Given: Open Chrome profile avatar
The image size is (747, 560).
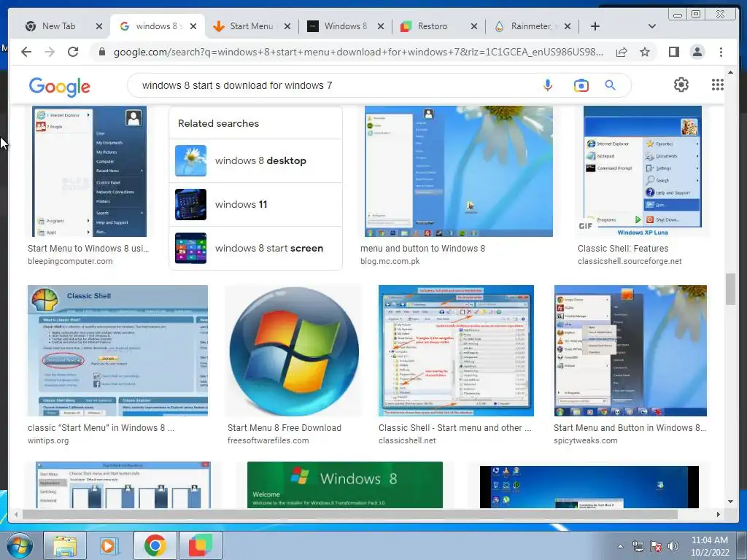Looking at the screenshot, I should tap(697, 52).
